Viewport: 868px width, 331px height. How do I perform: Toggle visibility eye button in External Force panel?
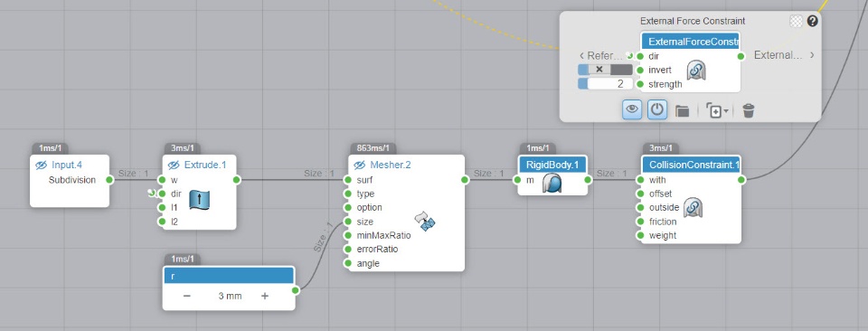click(632, 109)
